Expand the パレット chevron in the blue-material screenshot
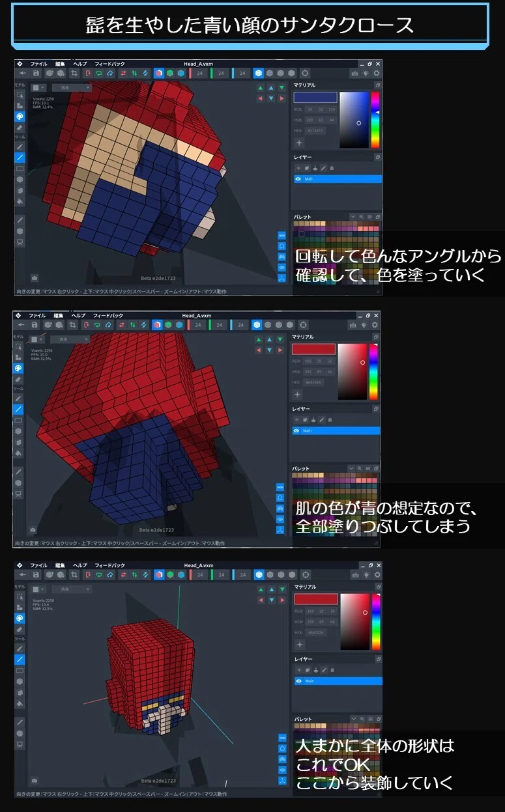505x812 pixels. (x=353, y=216)
